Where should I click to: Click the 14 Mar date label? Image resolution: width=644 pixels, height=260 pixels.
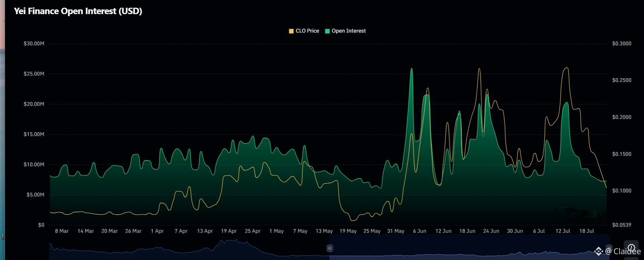[86, 231]
